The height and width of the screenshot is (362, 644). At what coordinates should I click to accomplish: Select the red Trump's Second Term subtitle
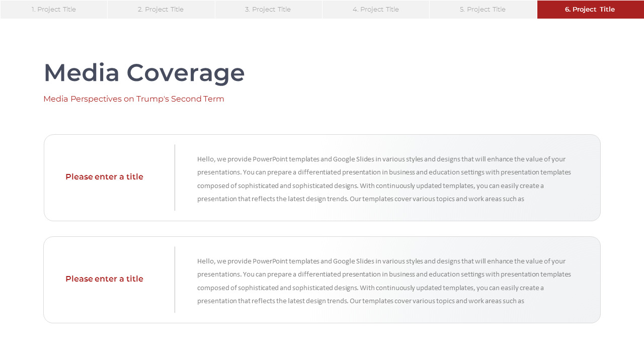coord(134,99)
